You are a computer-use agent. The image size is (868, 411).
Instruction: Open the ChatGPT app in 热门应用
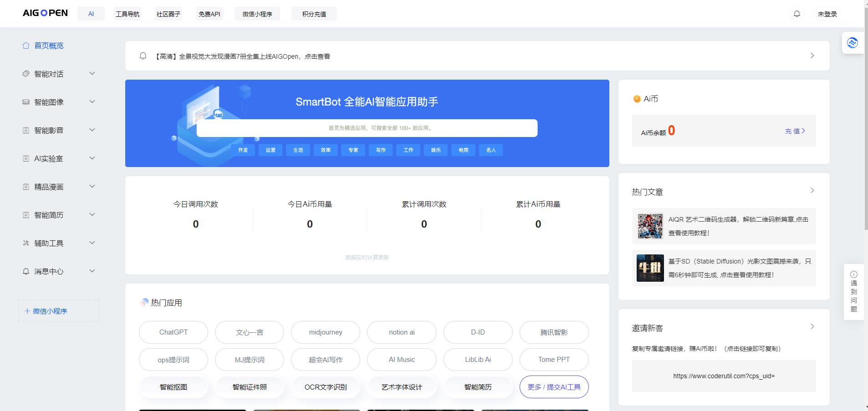pos(173,332)
